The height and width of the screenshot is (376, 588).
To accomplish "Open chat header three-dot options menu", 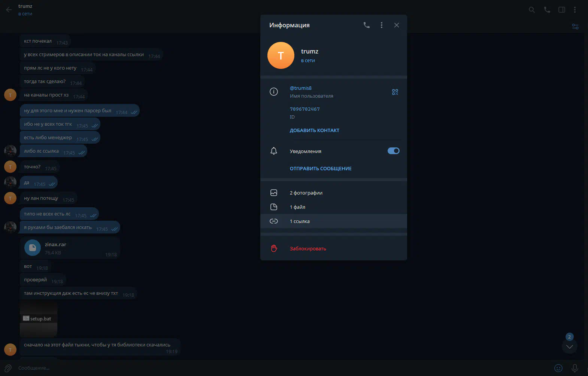I will [575, 10].
